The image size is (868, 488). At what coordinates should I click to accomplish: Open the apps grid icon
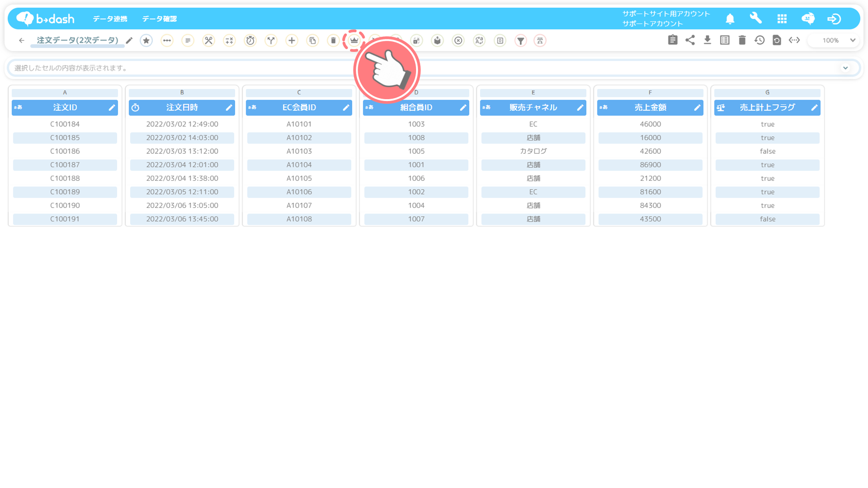782,19
